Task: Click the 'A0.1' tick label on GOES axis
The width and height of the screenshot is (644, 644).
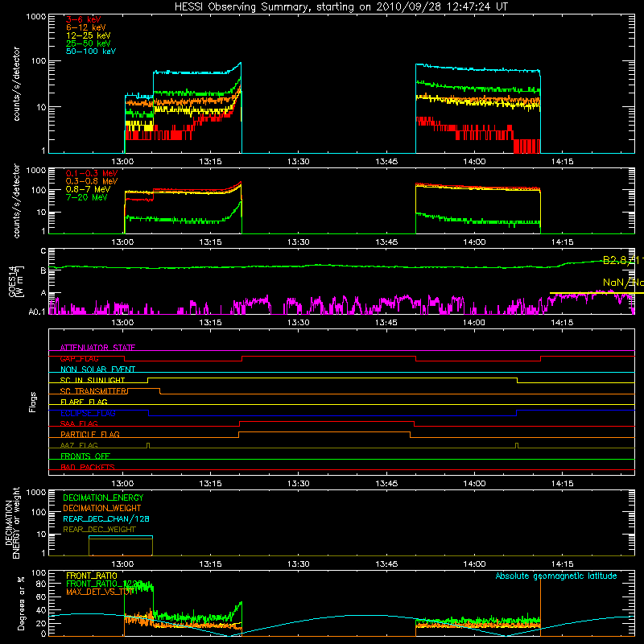Action: tap(37, 312)
